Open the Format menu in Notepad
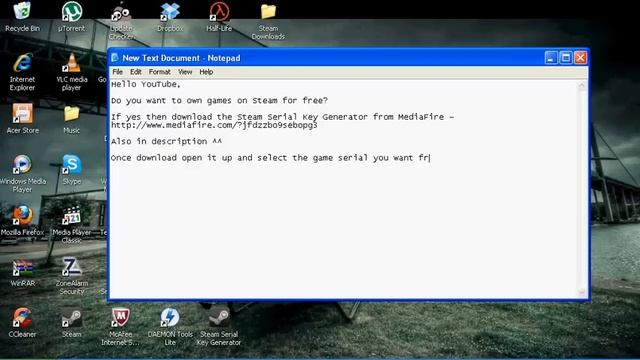The height and width of the screenshot is (360, 640). [x=160, y=72]
